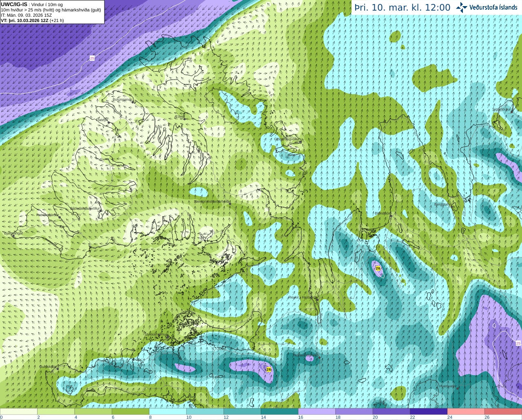Click the 10–12 m/s turquoise legend swatch
Image resolution: width=522 pixels, height=420 pixels.
[205, 411]
